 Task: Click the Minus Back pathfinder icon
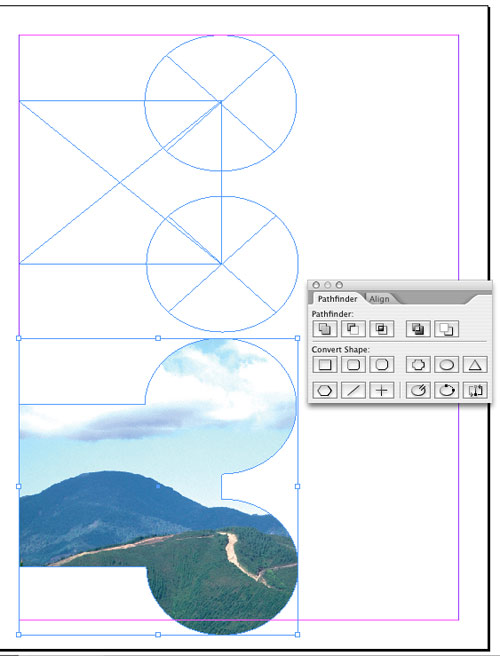click(x=446, y=329)
